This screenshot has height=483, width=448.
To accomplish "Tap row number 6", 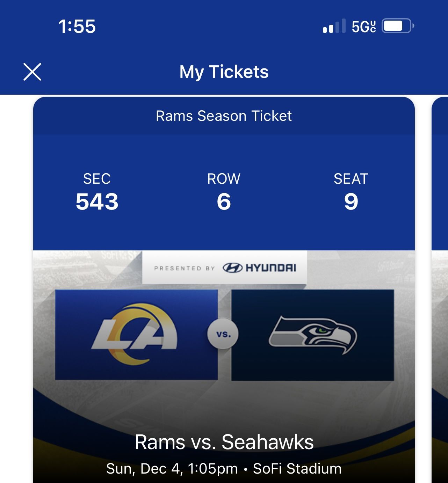I will 224,202.
